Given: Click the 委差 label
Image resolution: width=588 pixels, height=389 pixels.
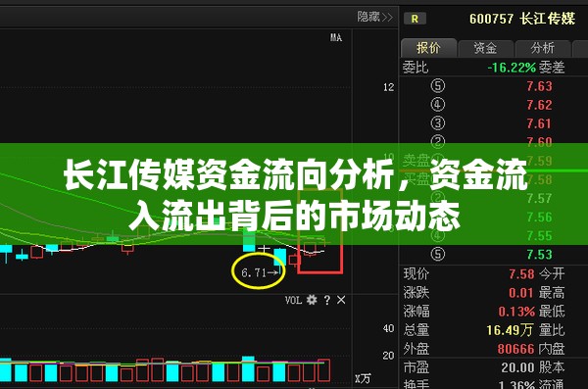Looking at the screenshot, I should (552, 68).
